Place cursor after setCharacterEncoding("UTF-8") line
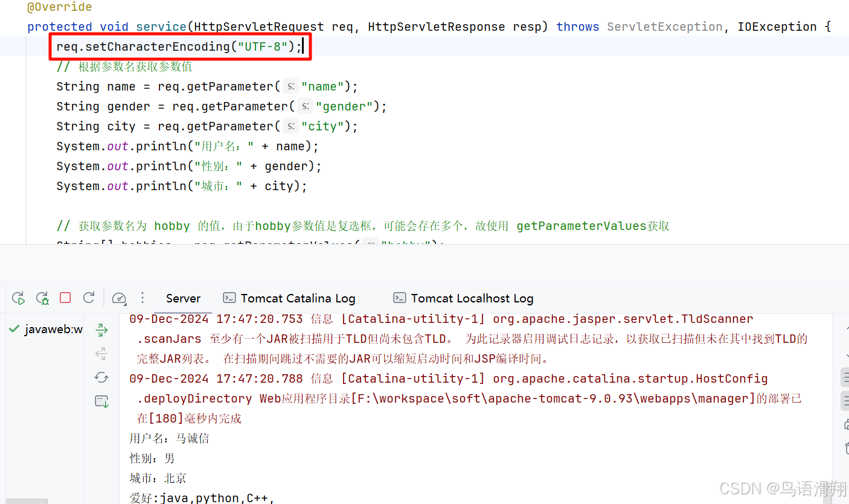This screenshot has height=504, width=849. [303, 46]
